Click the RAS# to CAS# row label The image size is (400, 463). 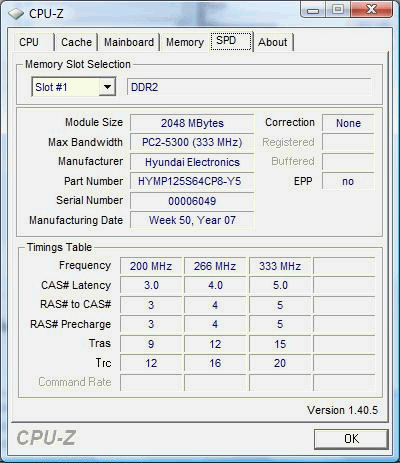[76, 304]
